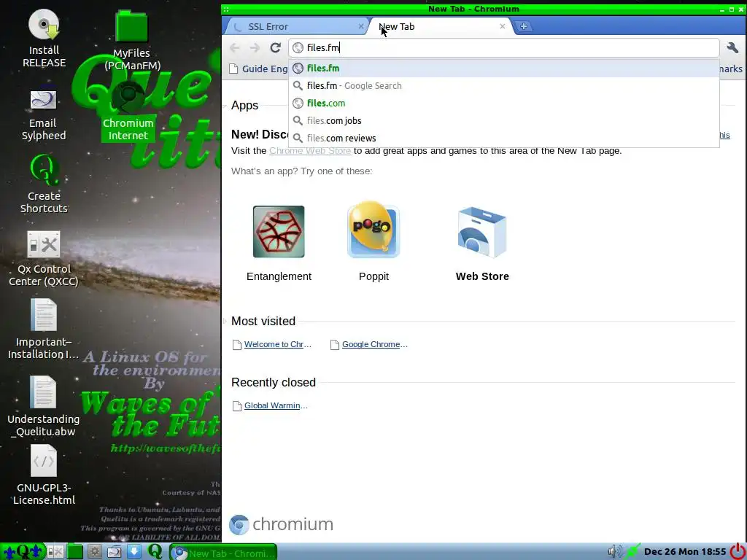Open the Important–Installation I… document icon
The width and height of the screenshot is (747, 560).
pos(43,329)
